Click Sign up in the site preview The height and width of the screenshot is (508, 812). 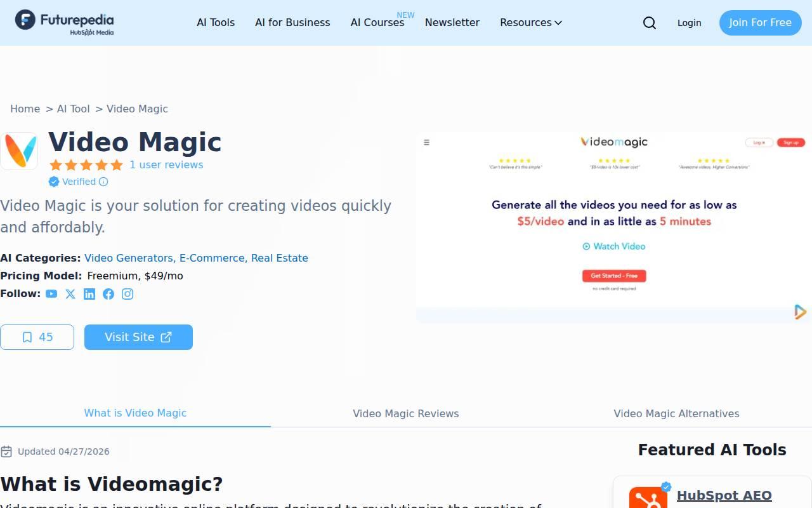pos(790,142)
